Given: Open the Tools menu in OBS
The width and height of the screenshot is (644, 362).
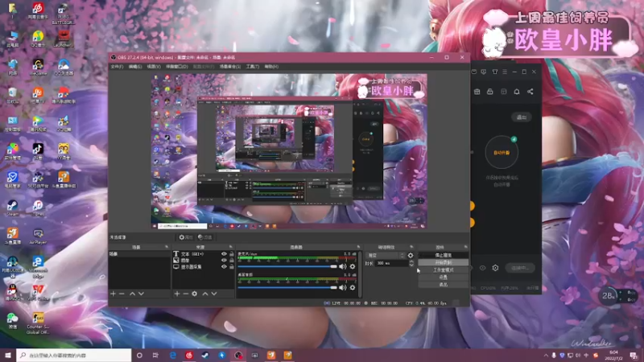Looking at the screenshot, I should (x=252, y=67).
